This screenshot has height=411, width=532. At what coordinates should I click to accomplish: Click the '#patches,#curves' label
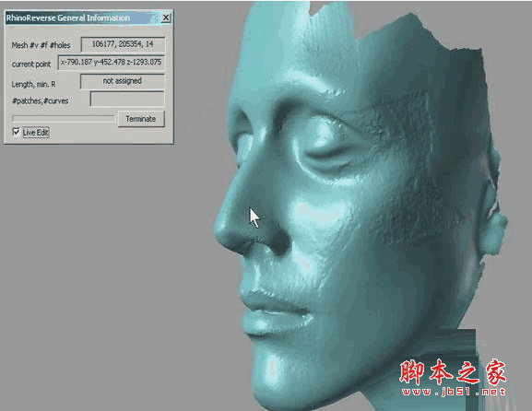[x=40, y=101]
